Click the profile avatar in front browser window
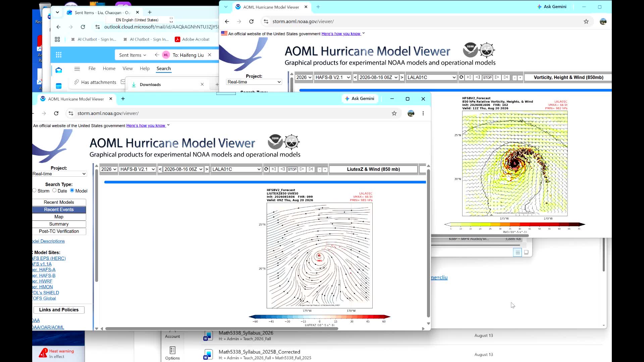The height and width of the screenshot is (362, 644). point(411,113)
